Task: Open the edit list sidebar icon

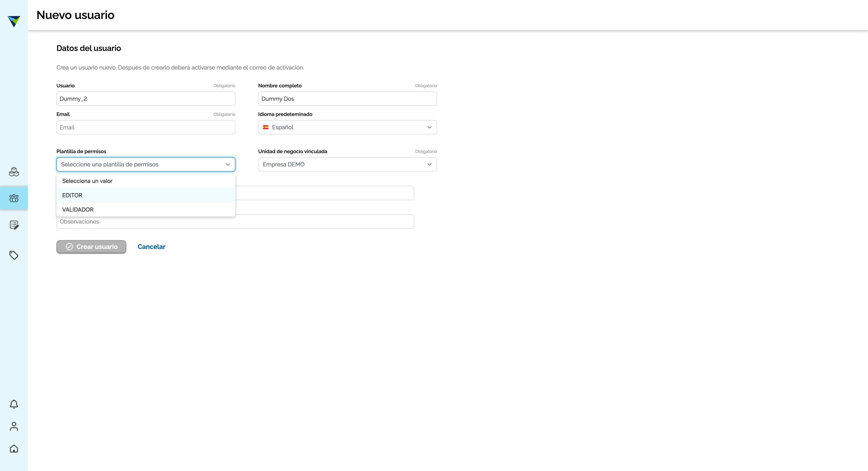Action: pos(14,225)
